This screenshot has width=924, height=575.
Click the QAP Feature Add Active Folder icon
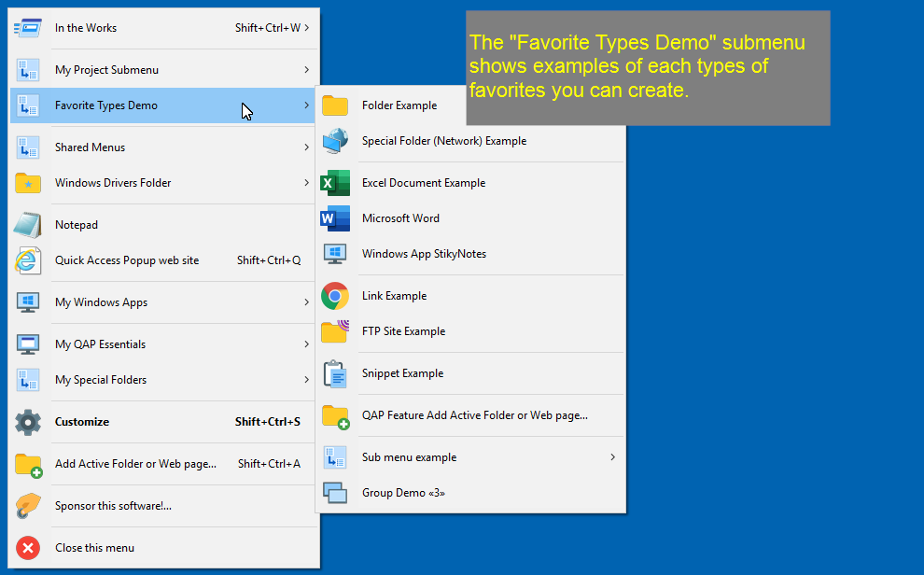tap(335, 416)
